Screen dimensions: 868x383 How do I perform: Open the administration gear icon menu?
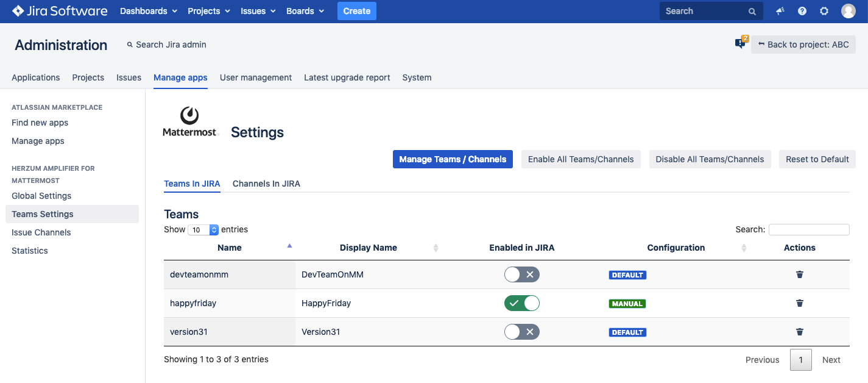tap(824, 11)
